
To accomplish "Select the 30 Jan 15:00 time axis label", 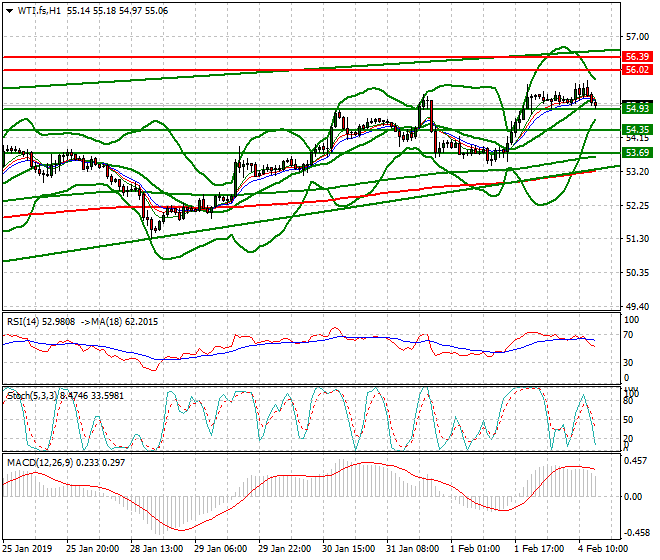I will [349, 549].
